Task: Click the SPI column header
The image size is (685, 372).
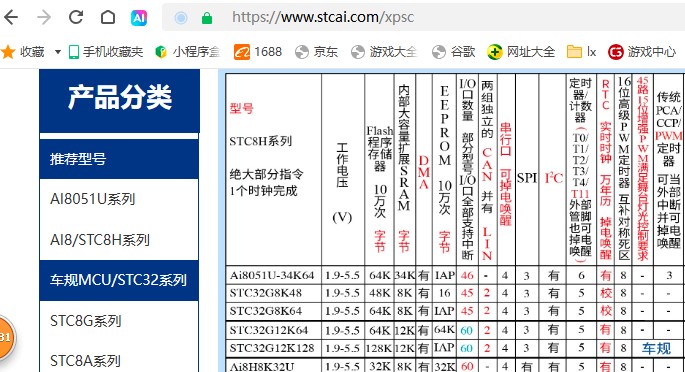Action: point(526,178)
